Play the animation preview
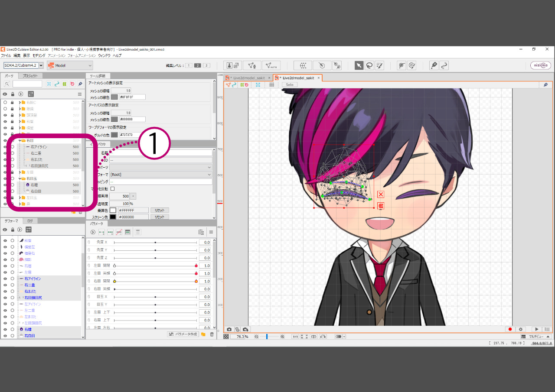The image size is (555, 392). (537, 330)
